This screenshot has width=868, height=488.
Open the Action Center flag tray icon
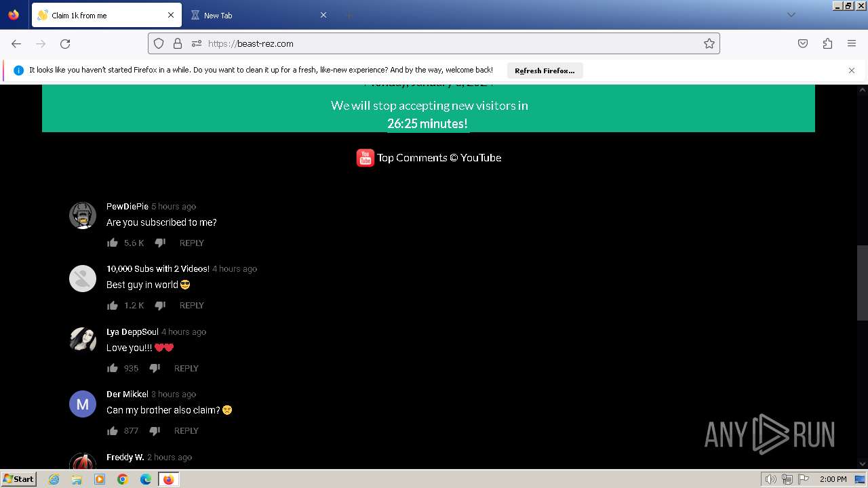pos(804,479)
